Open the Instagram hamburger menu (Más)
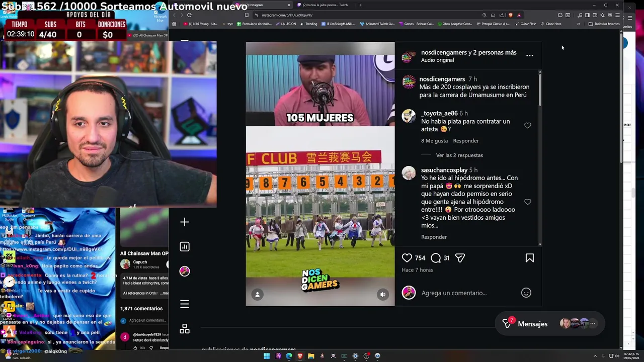644x362 pixels. click(x=185, y=304)
